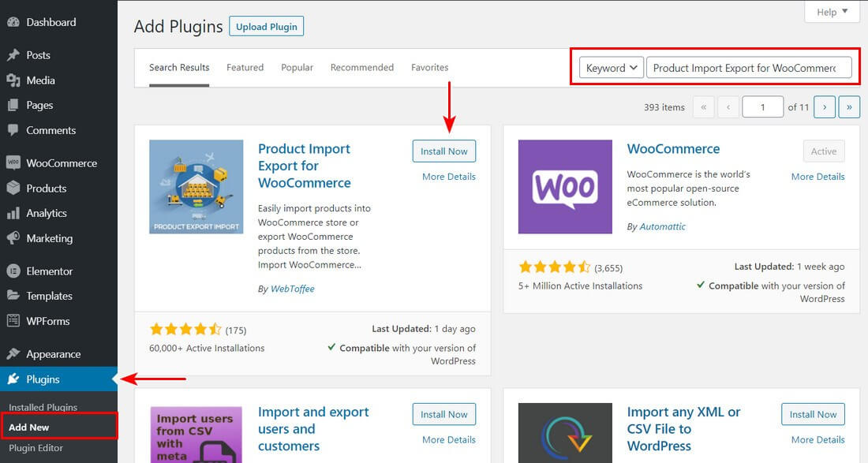Image resolution: width=868 pixels, height=463 pixels.
Task: Expand the Help dropdown
Action: pyautogui.click(x=832, y=12)
